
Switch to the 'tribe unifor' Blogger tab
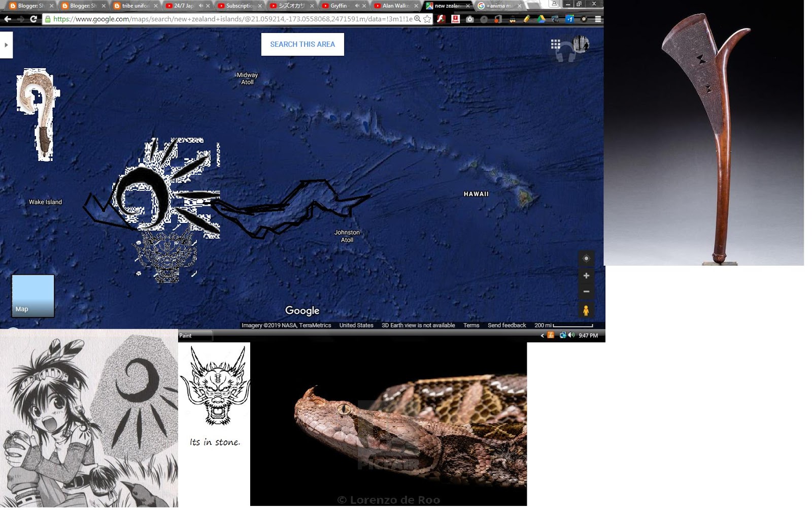pyautogui.click(x=134, y=6)
